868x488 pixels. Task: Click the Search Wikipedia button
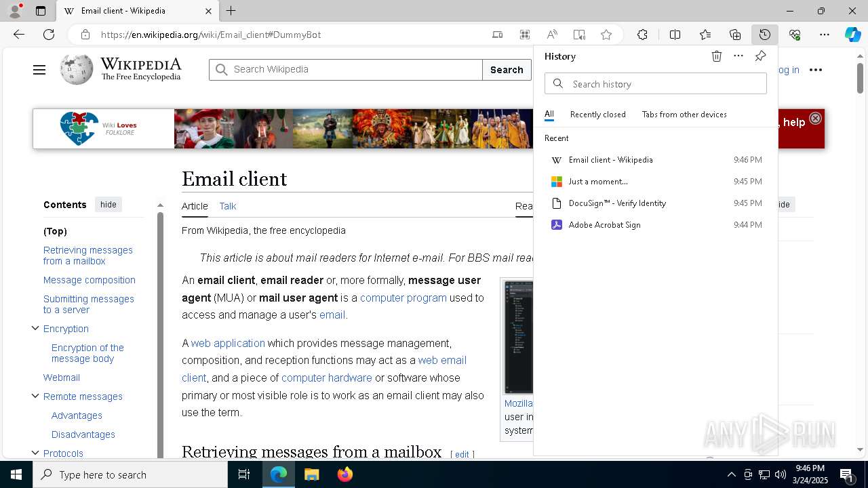(x=507, y=70)
